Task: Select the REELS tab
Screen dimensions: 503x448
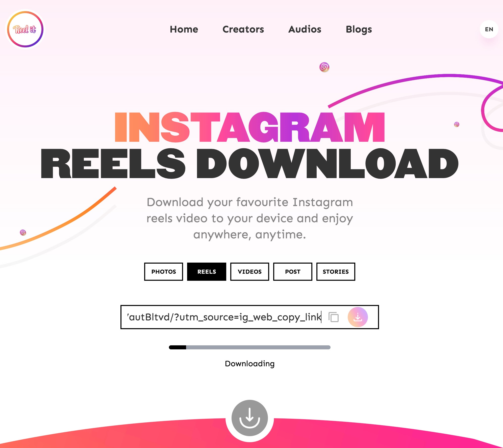Action: (x=207, y=272)
